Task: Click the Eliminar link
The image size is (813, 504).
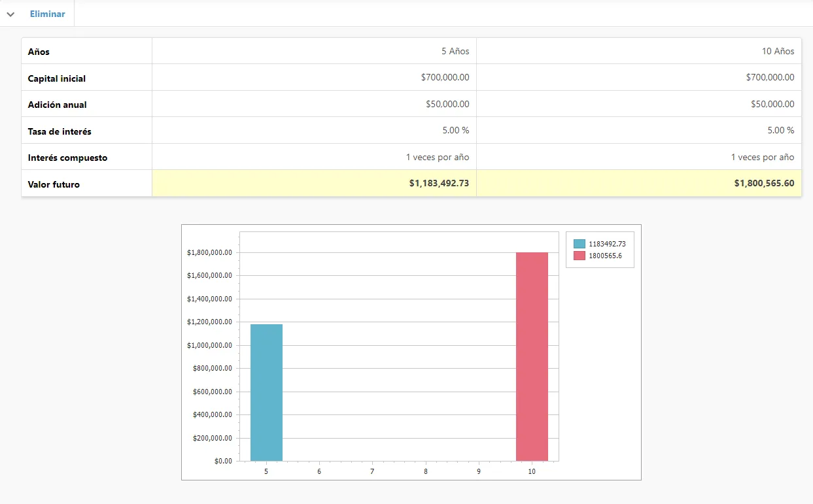Action: tap(46, 13)
